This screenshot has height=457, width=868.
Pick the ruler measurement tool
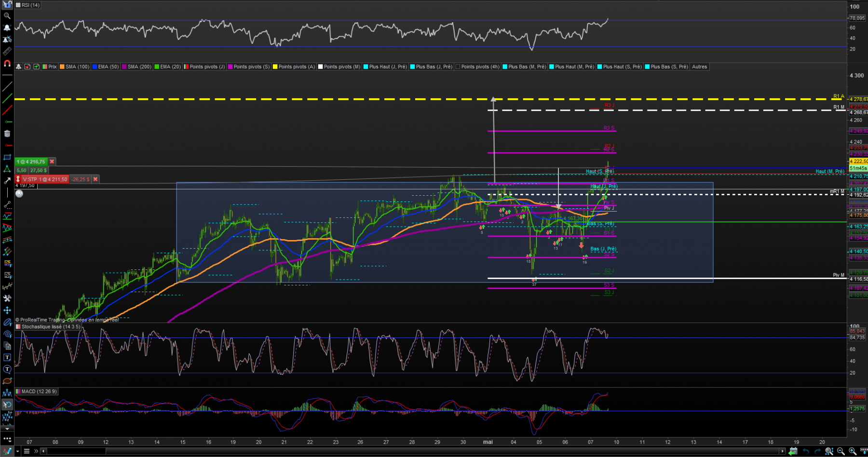tap(7, 51)
